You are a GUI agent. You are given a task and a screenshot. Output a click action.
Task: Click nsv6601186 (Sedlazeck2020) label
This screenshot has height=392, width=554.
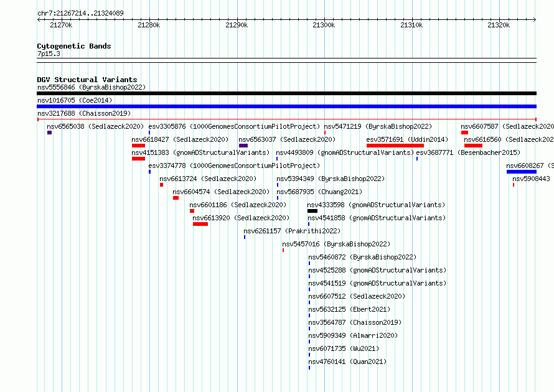238,205
